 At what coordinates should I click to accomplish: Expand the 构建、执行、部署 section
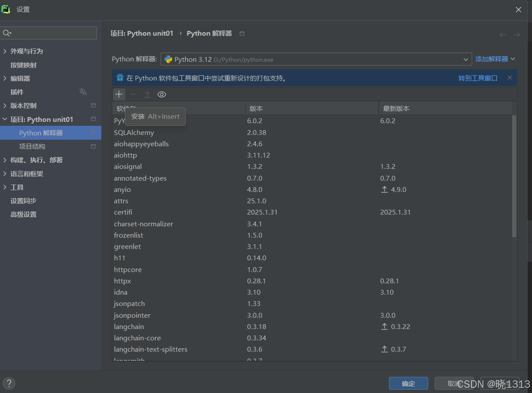tap(5, 160)
